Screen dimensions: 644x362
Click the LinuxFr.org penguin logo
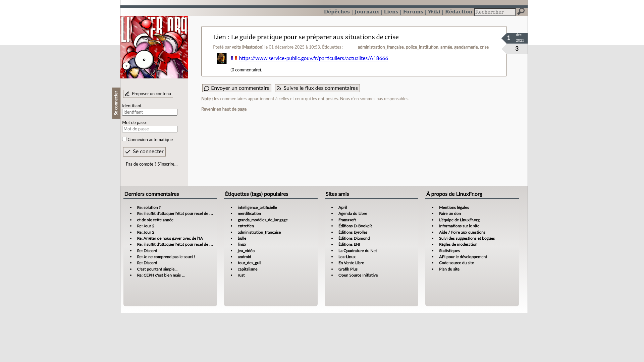pos(154,47)
